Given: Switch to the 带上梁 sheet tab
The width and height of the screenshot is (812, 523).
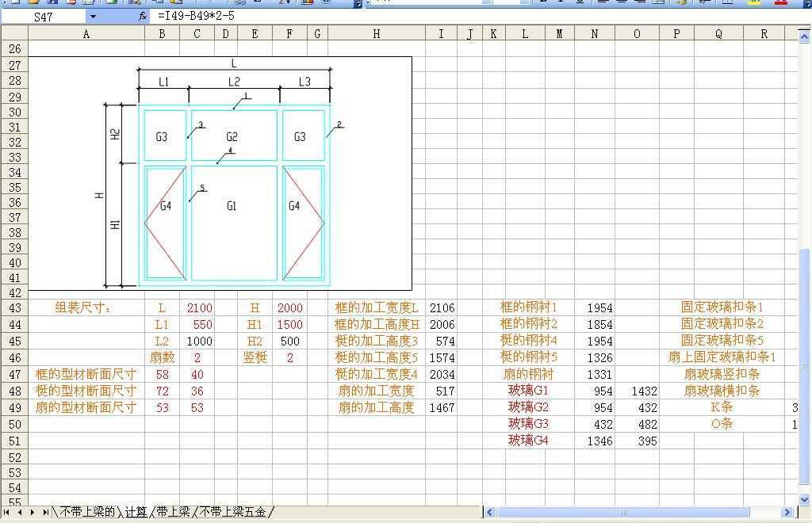Looking at the screenshot, I should click(173, 512).
